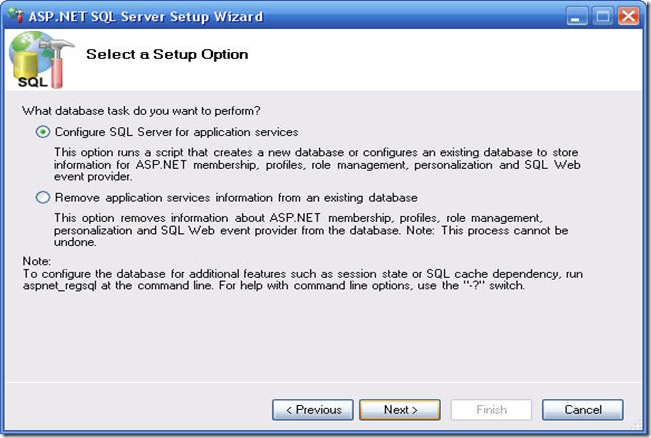
Task: Click the 'Remove application services information' label text
Action: coord(236,198)
